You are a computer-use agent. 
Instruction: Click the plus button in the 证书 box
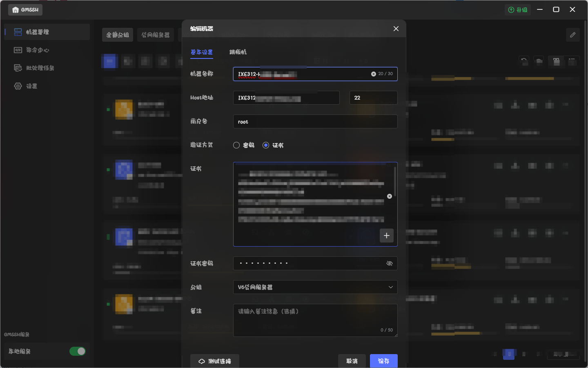(x=387, y=236)
